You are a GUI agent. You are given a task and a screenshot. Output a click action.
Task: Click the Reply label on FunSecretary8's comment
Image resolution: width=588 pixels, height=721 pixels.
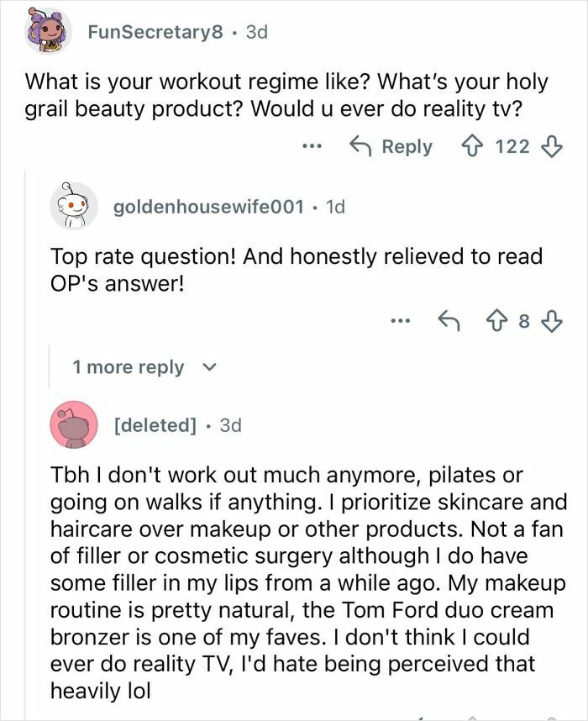coord(406,145)
